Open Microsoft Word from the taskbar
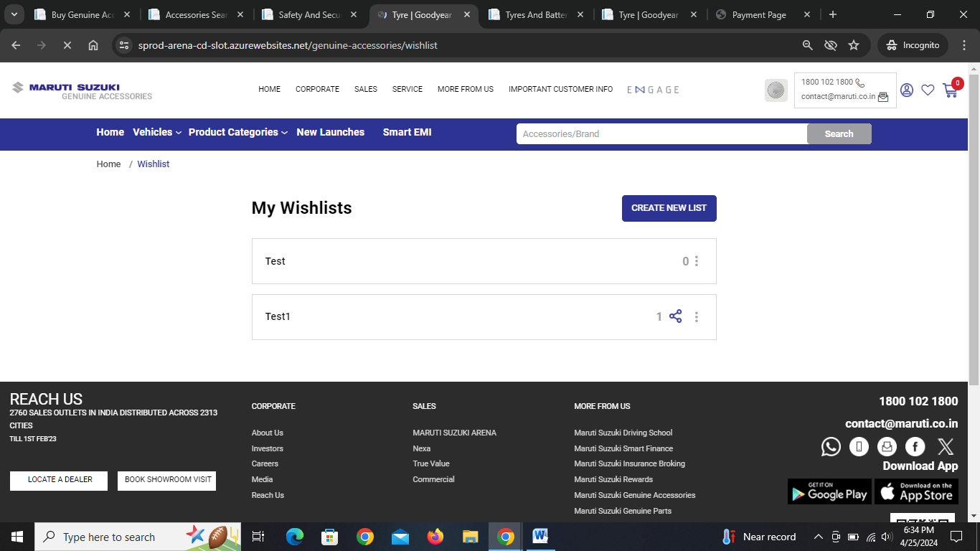This screenshot has height=551, width=980. pyautogui.click(x=541, y=537)
